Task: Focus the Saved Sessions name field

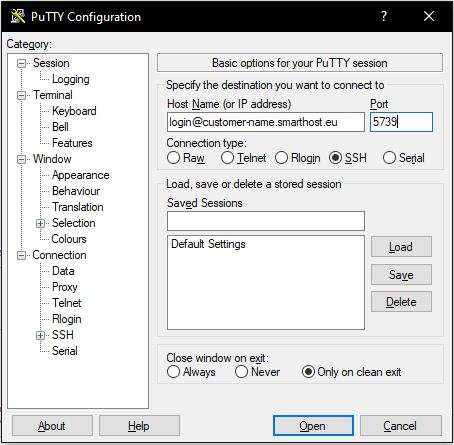Action: pos(266,221)
